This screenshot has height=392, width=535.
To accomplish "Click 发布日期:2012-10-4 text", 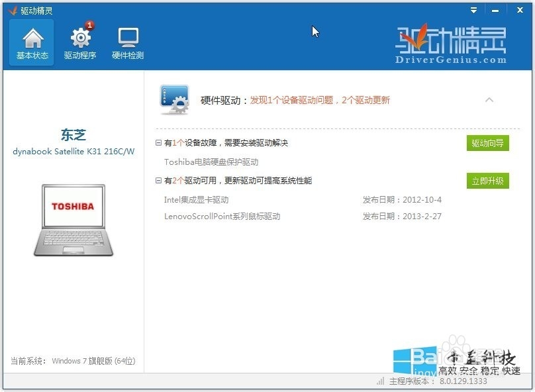I will [x=402, y=199].
